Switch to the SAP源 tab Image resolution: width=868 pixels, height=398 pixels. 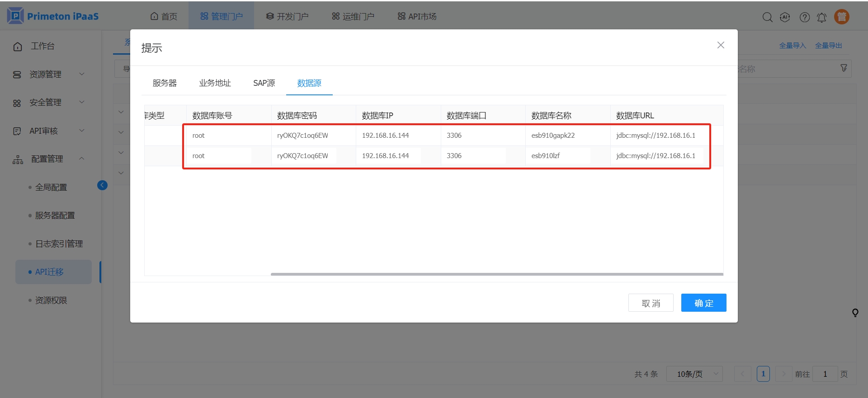tap(264, 83)
